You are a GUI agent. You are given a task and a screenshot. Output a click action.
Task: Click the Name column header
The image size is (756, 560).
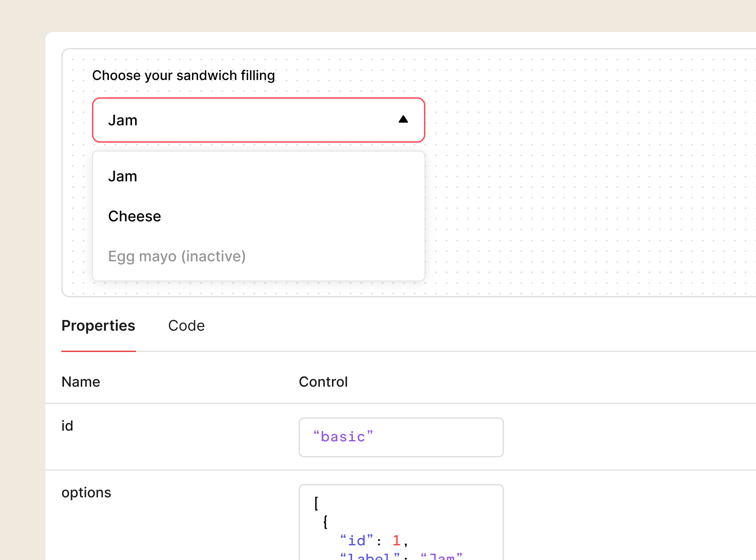pos(80,382)
